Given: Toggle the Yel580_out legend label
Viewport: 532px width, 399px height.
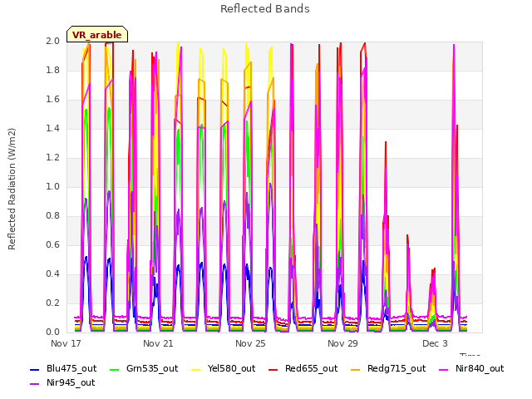Looking at the screenshot, I should click(231, 369).
